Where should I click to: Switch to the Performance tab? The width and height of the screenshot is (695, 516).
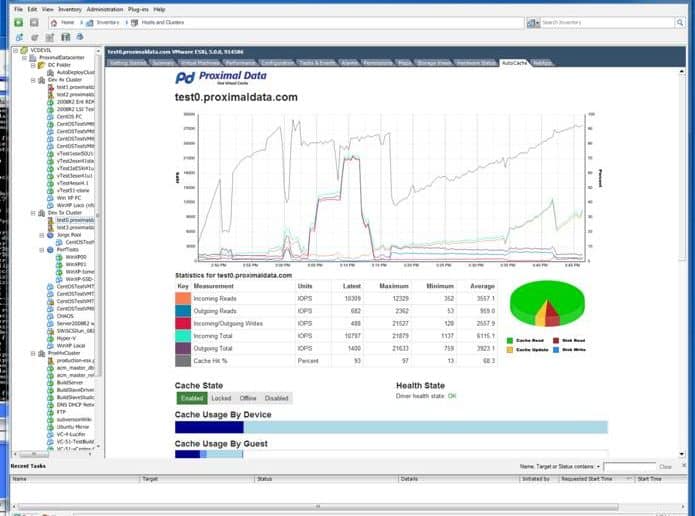tap(240, 63)
